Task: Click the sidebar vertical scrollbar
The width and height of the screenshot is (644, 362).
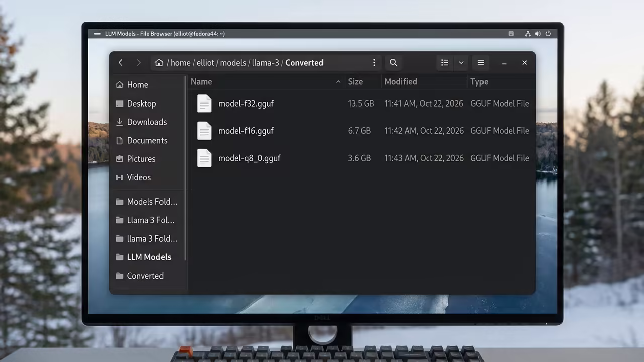Action: 186,168
